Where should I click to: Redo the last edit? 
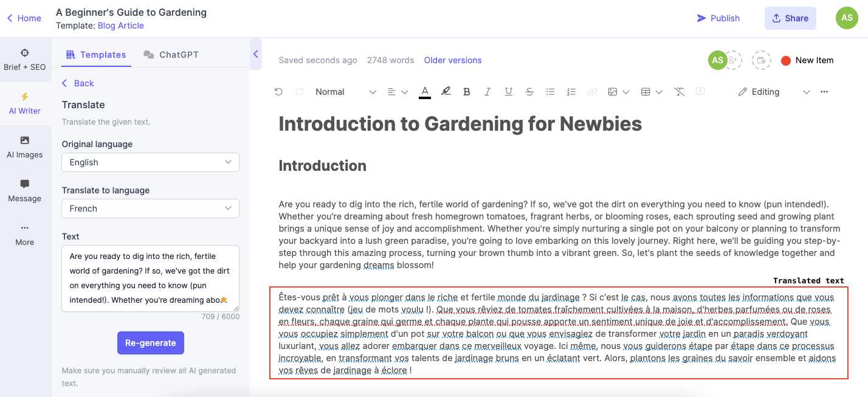299,92
